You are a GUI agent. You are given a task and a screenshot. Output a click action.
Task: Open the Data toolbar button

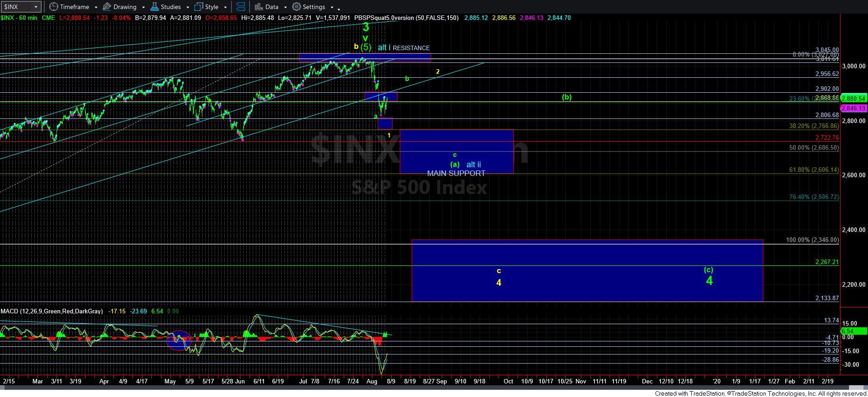pyautogui.click(x=266, y=7)
